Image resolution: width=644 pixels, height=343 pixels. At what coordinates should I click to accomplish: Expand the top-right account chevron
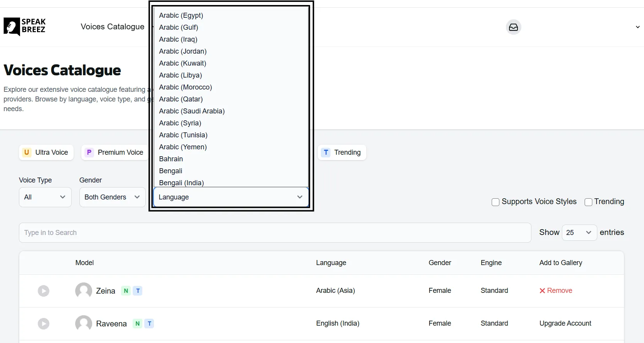pos(637,27)
